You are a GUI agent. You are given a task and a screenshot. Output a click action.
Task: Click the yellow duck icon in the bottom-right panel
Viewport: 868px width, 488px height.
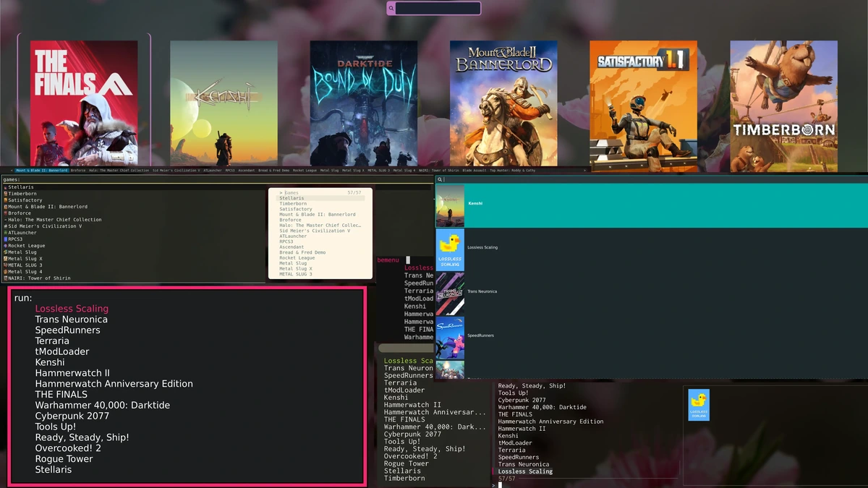click(697, 404)
